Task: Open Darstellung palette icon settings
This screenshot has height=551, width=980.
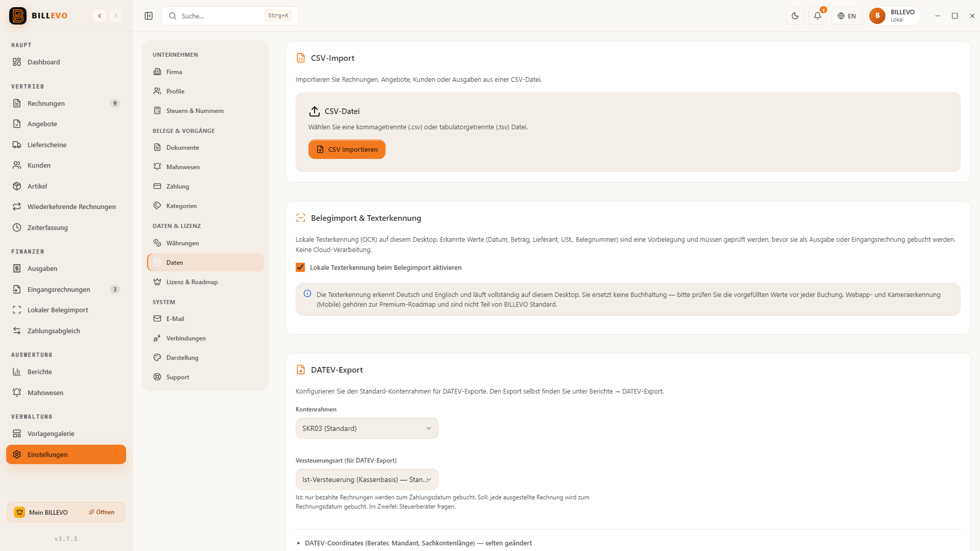Action: (x=205, y=358)
